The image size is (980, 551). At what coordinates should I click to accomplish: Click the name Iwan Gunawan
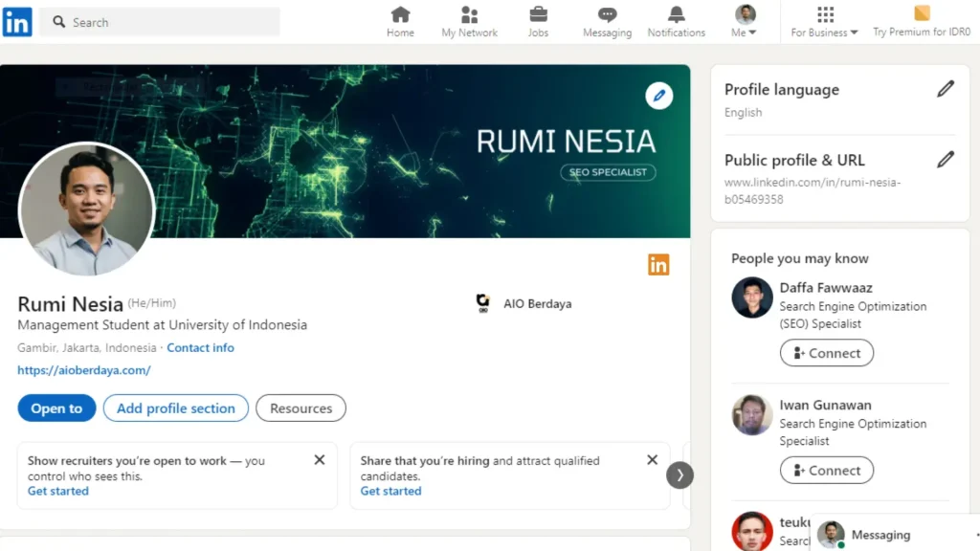pyautogui.click(x=825, y=406)
